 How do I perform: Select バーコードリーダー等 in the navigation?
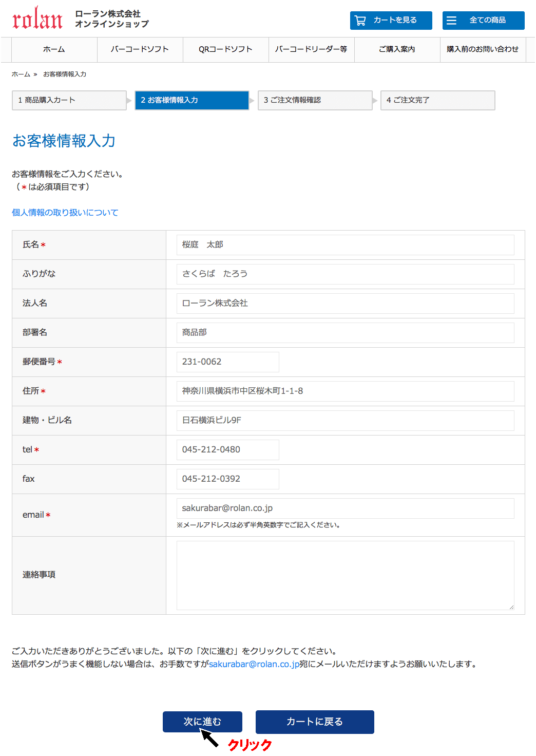coord(311,49)
